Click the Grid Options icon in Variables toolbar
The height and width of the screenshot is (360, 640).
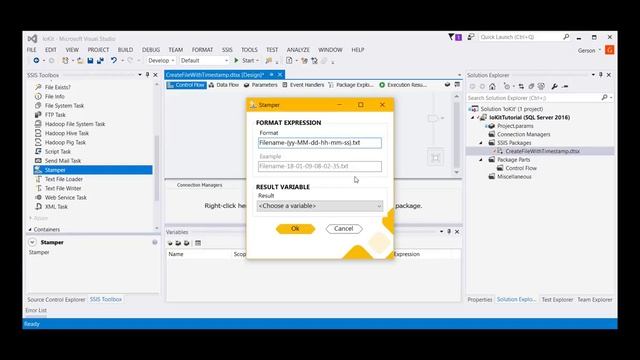[x=198, y=243]
